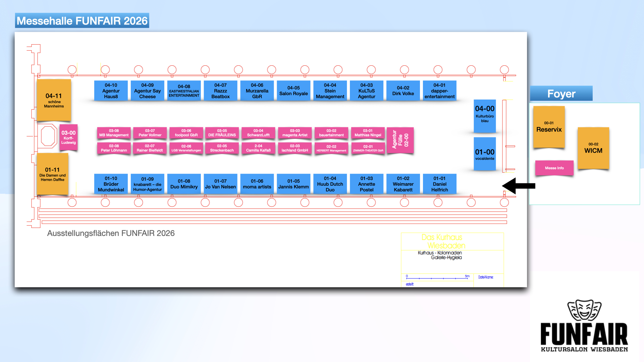This screenshot has height=362, width=644.
Task: Select booth 04-00 Kulturbüro blau
Action: tap(485, 116)
